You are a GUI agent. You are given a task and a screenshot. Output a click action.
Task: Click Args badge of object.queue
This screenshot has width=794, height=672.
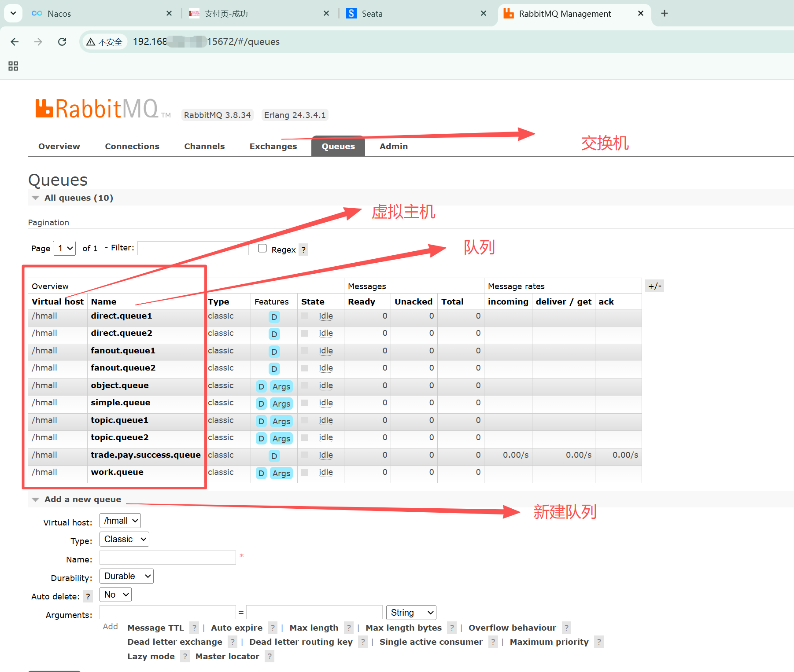pyautogui.click(x=281, y=386)
